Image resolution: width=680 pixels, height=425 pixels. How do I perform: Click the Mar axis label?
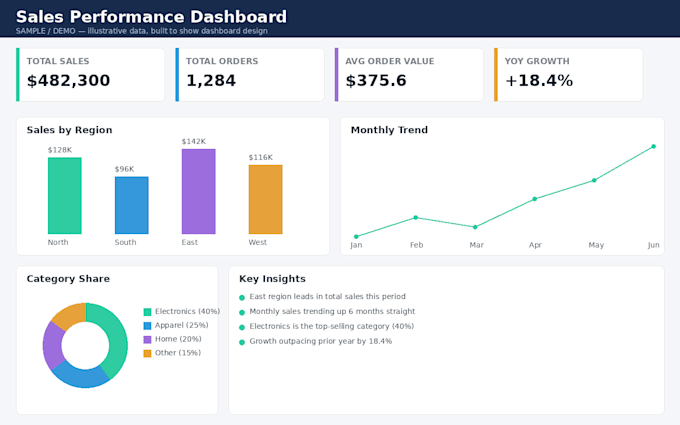476,245
